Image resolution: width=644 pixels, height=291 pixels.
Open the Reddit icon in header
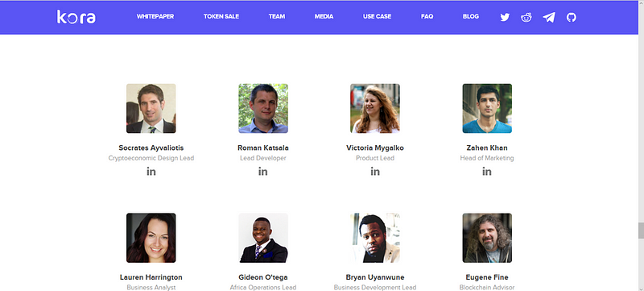pyautogui.click(x=526, y=17)
